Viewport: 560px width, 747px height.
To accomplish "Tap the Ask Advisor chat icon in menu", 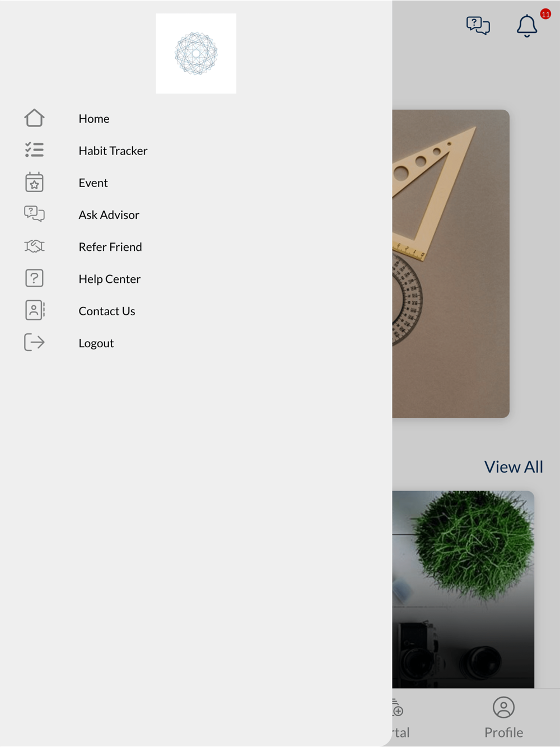I will point(34,214).
